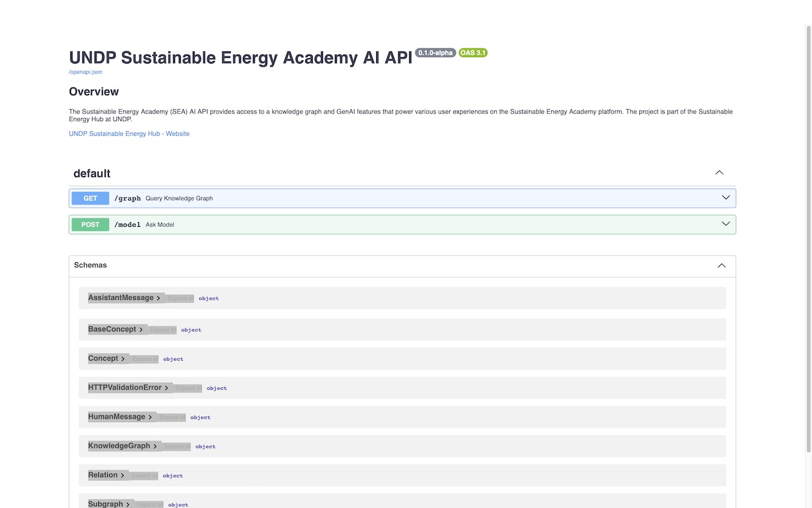Click object type label of KnowledgeGraph
The height and width of the screenshot is (508, 812).
pos(206,447)
